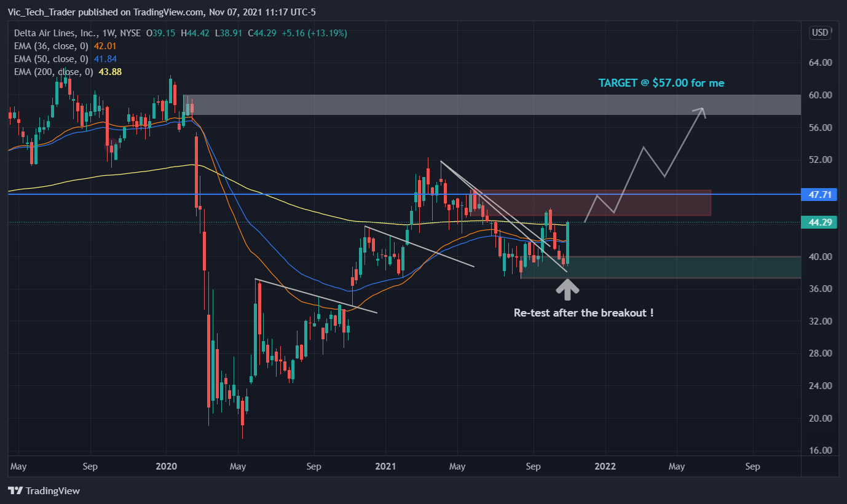847x504 pixels.
Task: Click the 36.00 price axis label
Action: [x=822, y=289]
